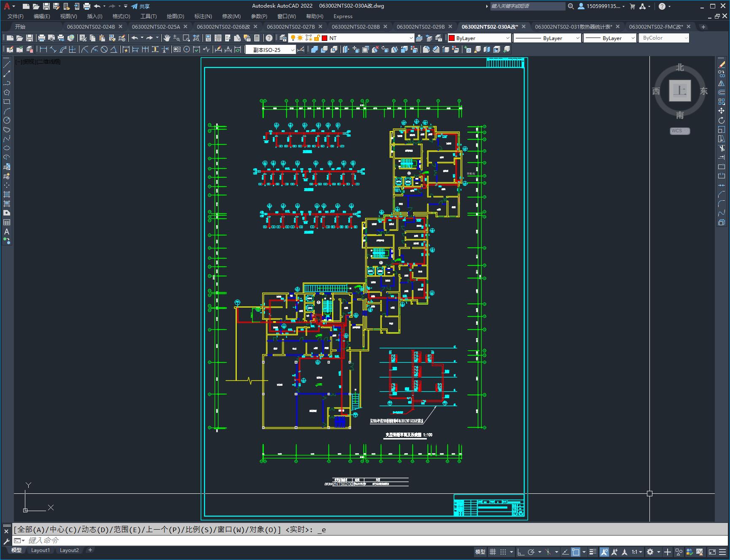
Task: Open the Express menu
Action: pyautogui.click(x=343, y=16)
